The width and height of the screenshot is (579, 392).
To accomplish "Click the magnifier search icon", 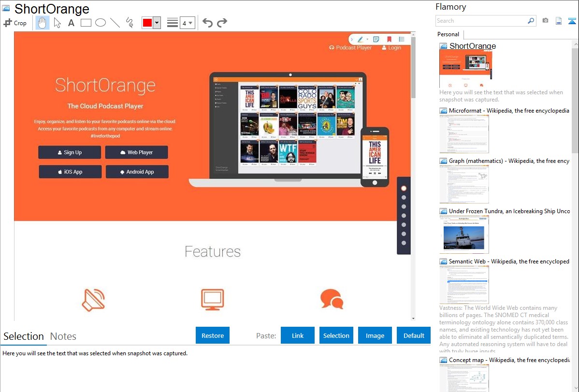I will [531, 21].
